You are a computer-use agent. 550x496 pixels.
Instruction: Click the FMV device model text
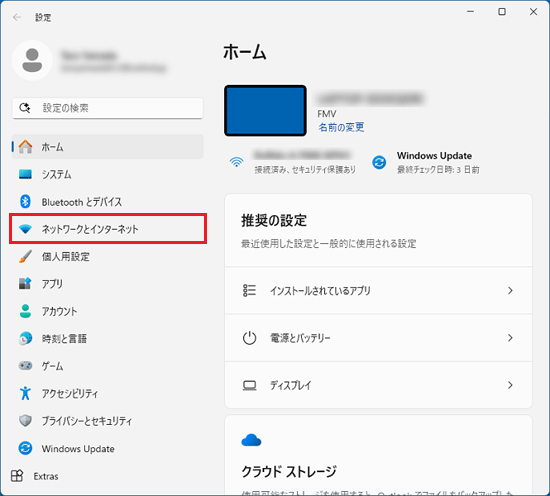[x=327, y=114]
